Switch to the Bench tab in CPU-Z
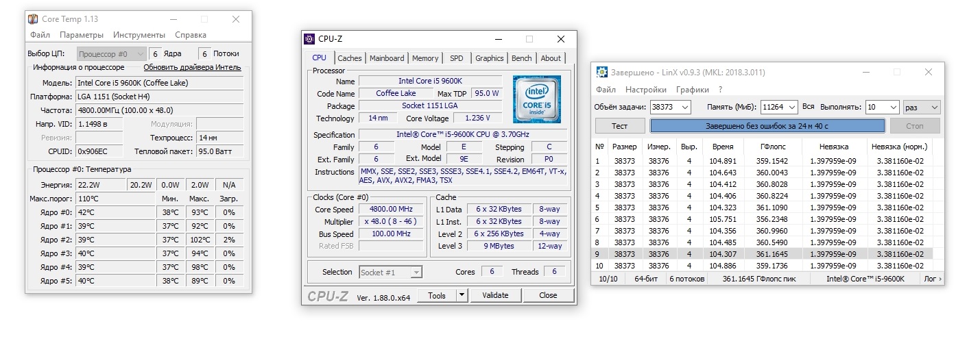Screen dimensions: 980x339 click(x=522, y=58)
